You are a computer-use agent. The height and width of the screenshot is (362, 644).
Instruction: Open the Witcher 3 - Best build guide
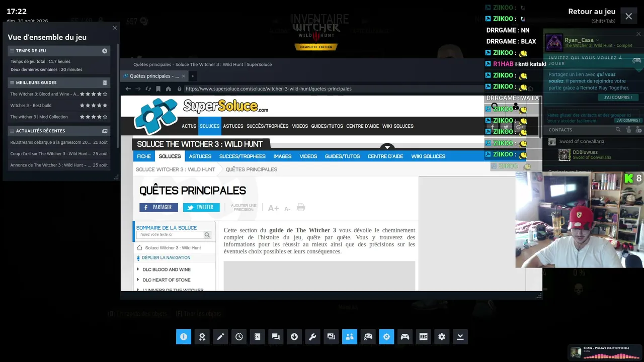[59, 106]
